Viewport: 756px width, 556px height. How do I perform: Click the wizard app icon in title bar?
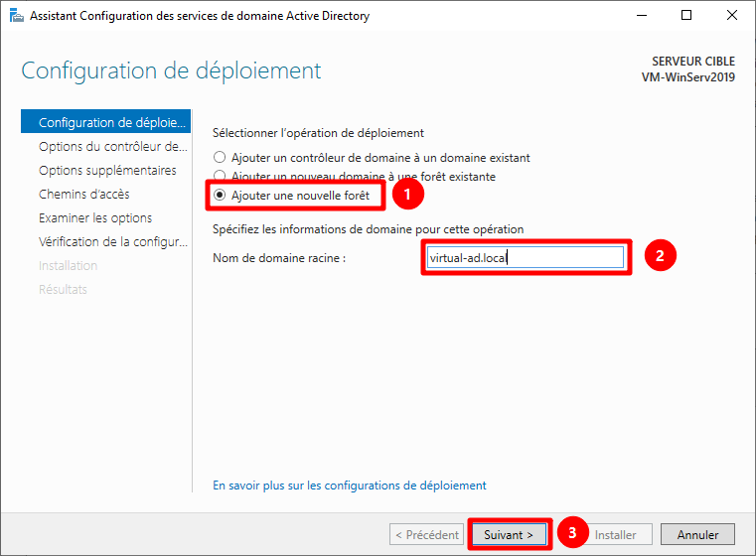click(12, 15)
